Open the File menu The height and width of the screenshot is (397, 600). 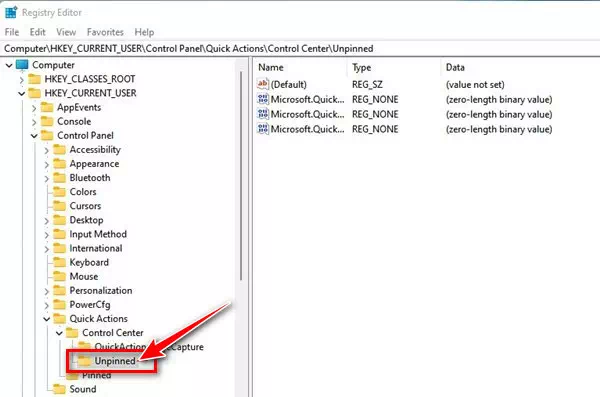pyautogui.click(x=12, y=32)
